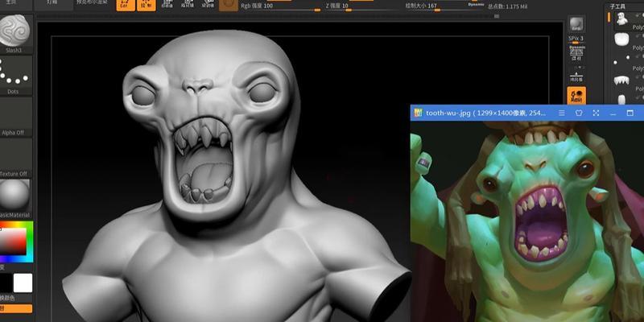This screenshot has width=644, height=322.
Task: Toggle Dynamic perspective button on right shelf
Action: (x=576, y=53)
